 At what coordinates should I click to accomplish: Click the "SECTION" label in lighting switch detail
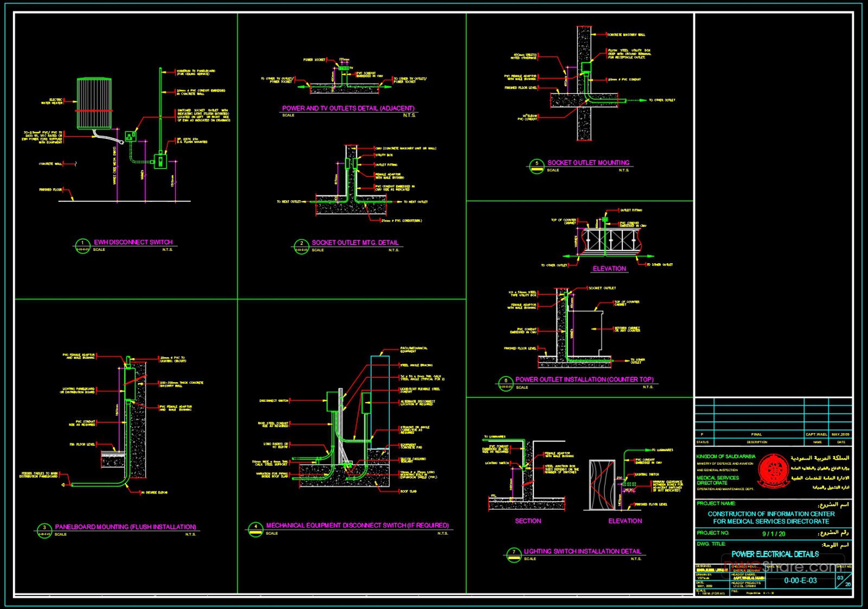coord(528,521)
